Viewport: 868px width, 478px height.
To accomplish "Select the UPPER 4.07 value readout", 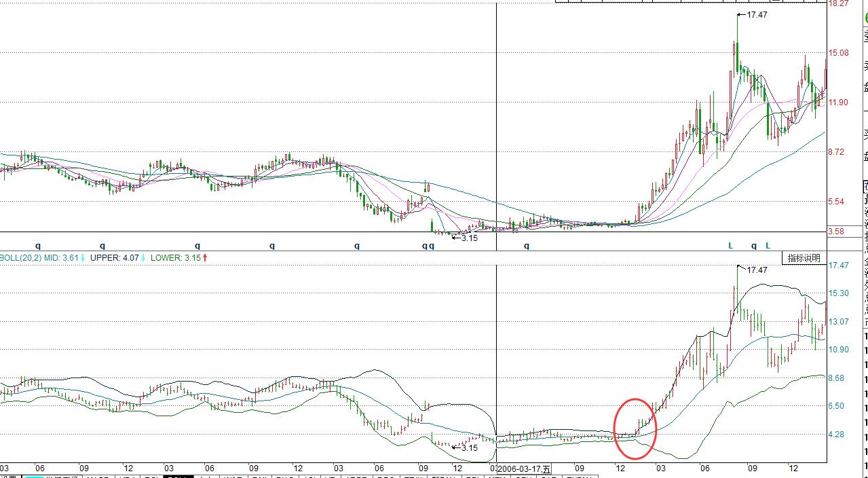I will coord(115,258).
